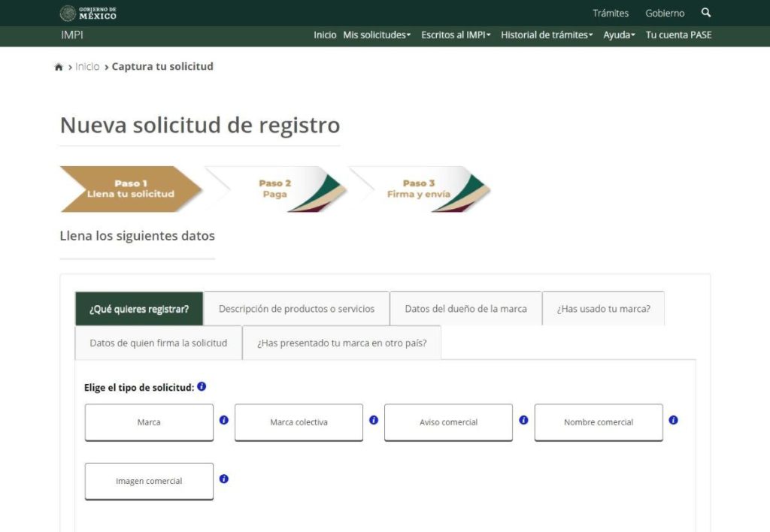Open the Escritos al IMPI dropdown
Image resolution: width=770 pixels, height=532 pixels.
[456, 35]
